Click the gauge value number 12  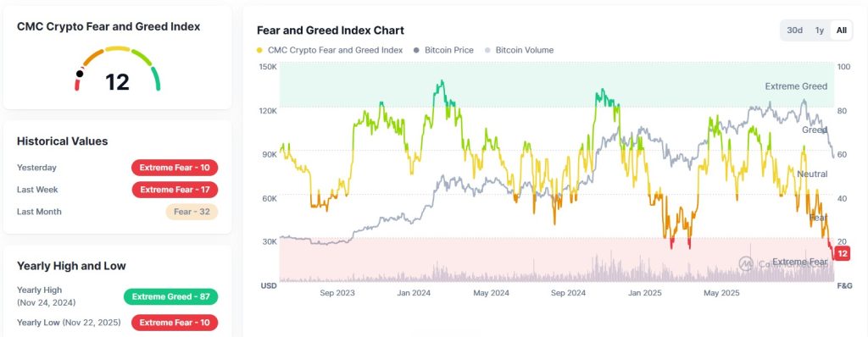(117, 82)
